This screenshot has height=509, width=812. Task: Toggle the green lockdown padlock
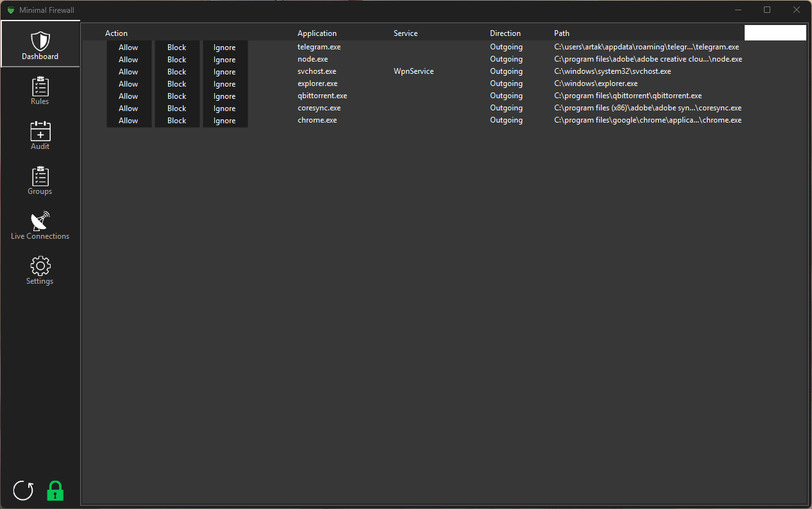pos(55,491)
